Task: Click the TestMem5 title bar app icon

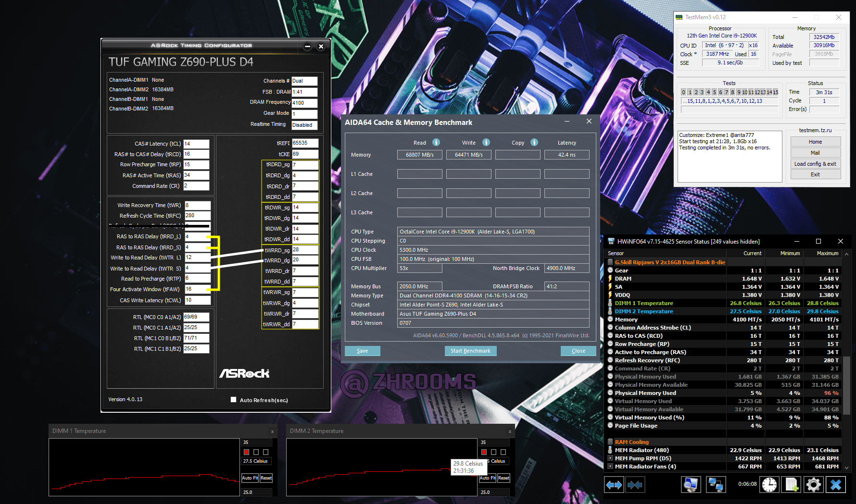Action: pos(679,17)
